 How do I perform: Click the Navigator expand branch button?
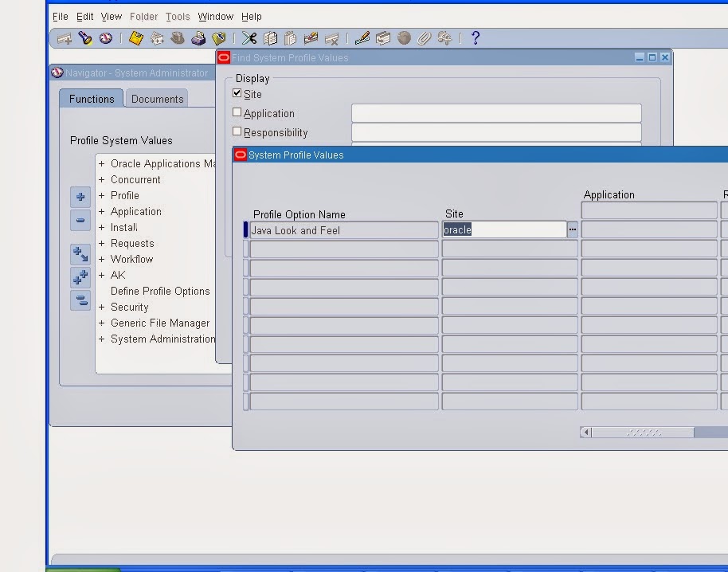point(80,254)
